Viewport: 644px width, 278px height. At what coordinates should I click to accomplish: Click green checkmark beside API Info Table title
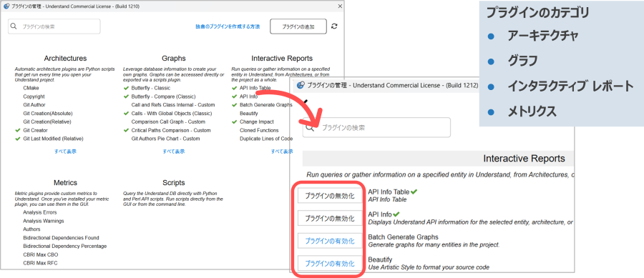[414, 191]
